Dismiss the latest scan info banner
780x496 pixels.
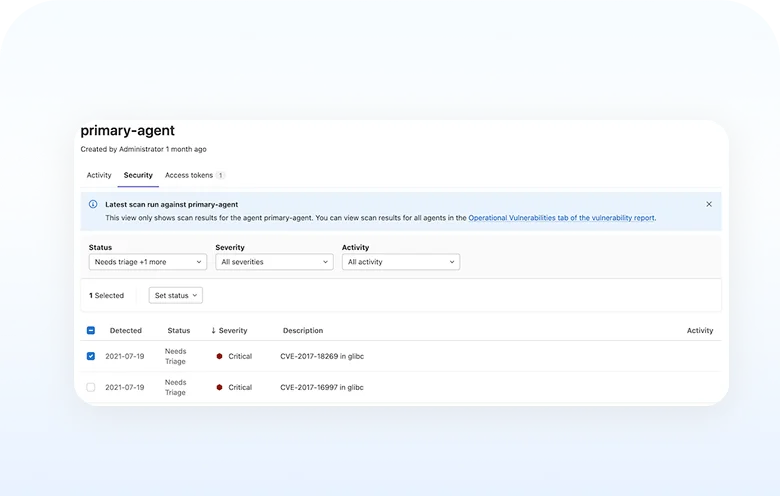709,204
